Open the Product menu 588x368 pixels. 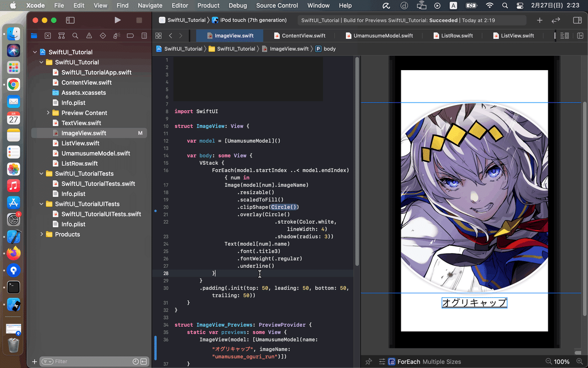pos(208,5)
